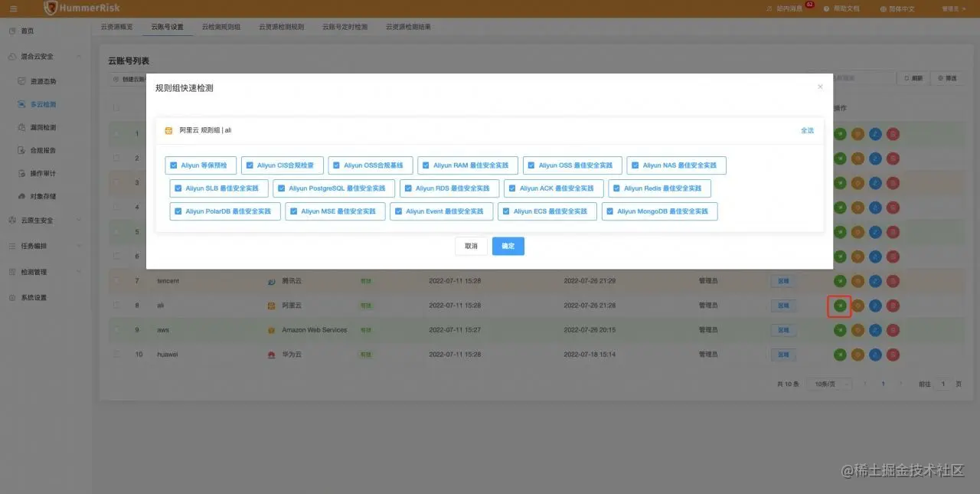This screenshot has width=980, height=494.
Task: Click the green scan icon in tencent row
Action: (x=840, y=281)
